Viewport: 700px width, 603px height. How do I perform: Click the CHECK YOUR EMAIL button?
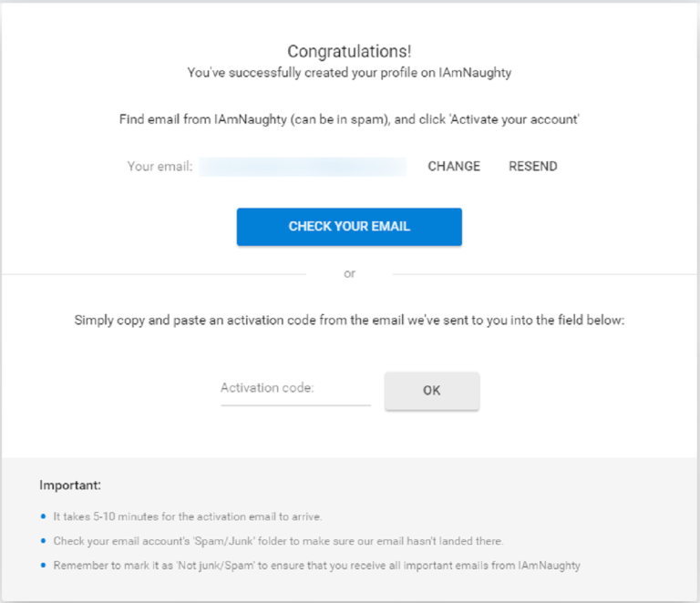[x=349, y=227]
